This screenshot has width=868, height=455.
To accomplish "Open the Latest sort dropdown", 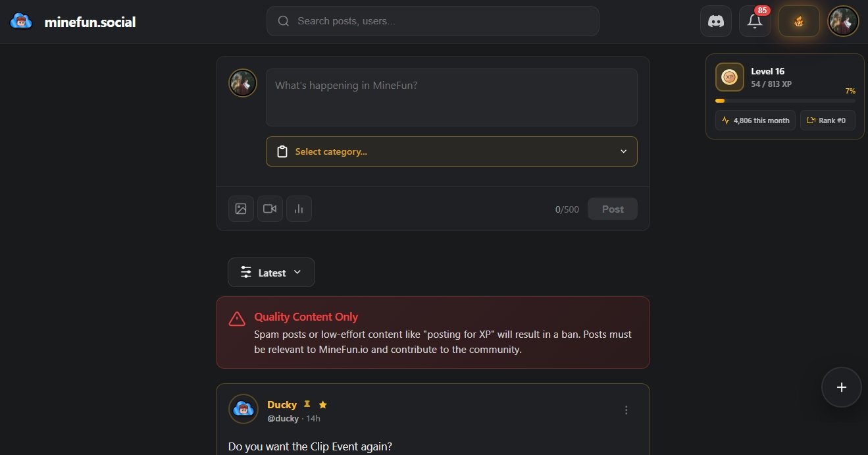I will (271, 273).
